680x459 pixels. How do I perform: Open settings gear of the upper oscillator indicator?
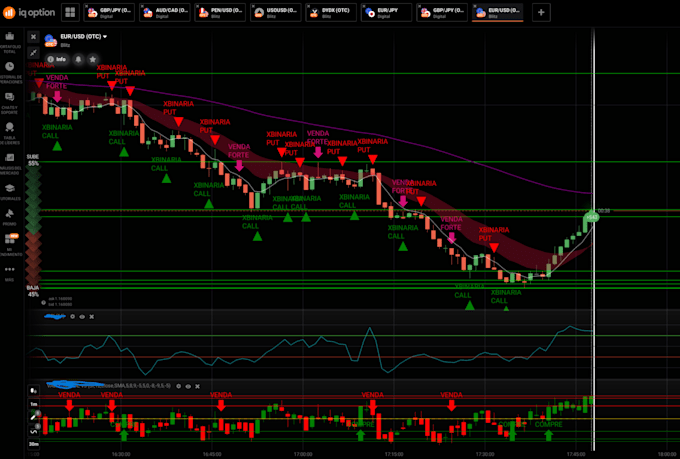(72, 317)
